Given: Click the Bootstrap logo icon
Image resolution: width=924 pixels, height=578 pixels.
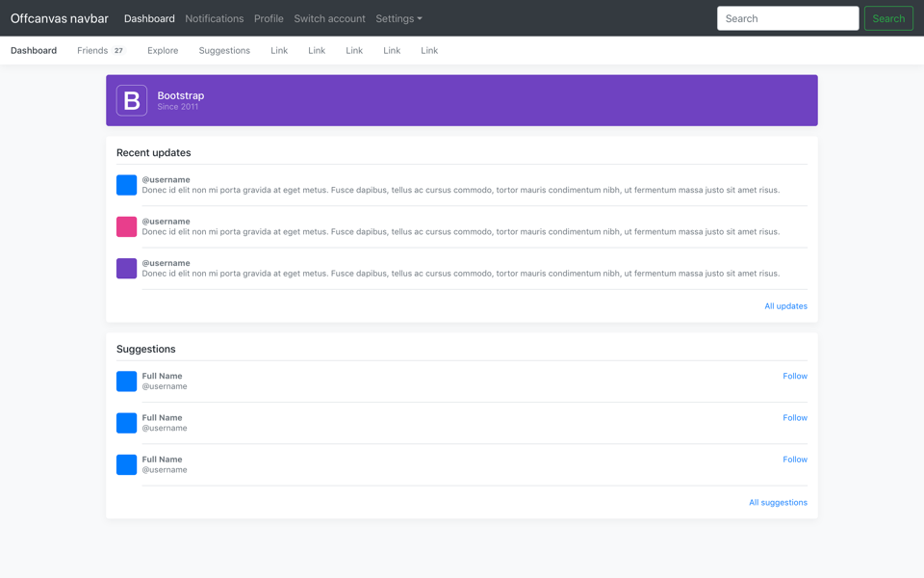Looking at the screenshot, I should coord(130,100).
